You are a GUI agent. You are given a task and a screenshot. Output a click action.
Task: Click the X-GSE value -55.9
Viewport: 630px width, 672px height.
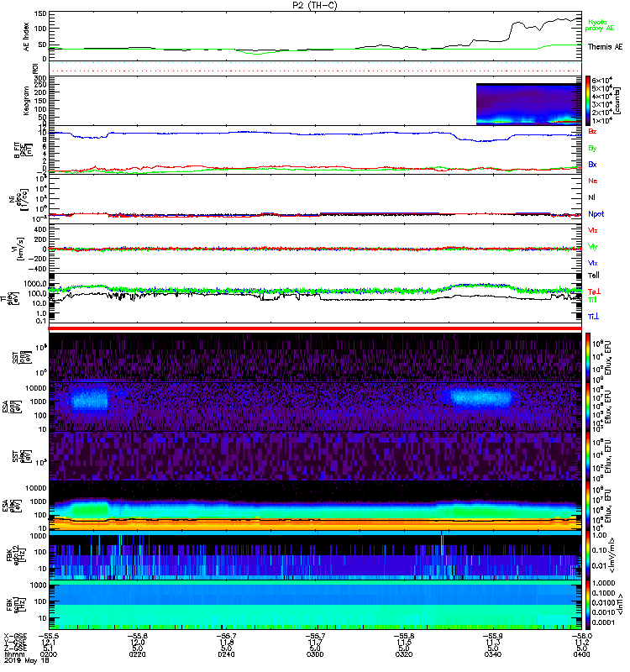[x=493, y=636]
